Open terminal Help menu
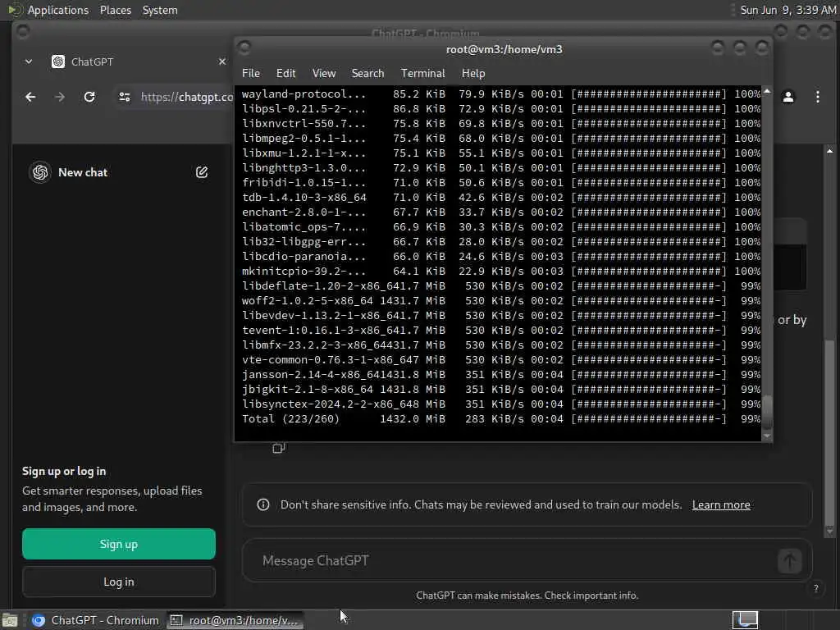 pos(473,73)
